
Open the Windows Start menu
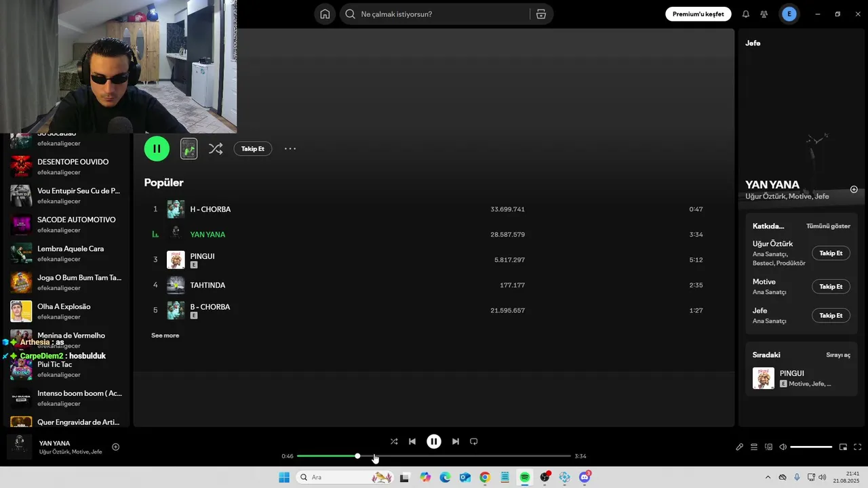(284, 477)
